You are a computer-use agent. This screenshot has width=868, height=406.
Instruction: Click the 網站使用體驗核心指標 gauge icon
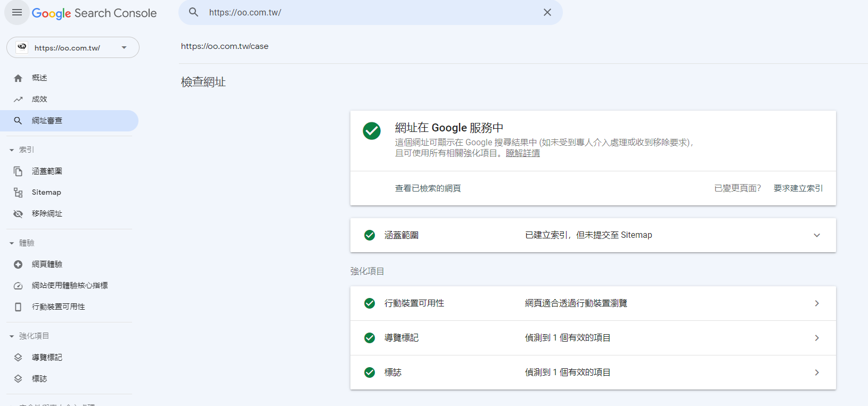18,286
